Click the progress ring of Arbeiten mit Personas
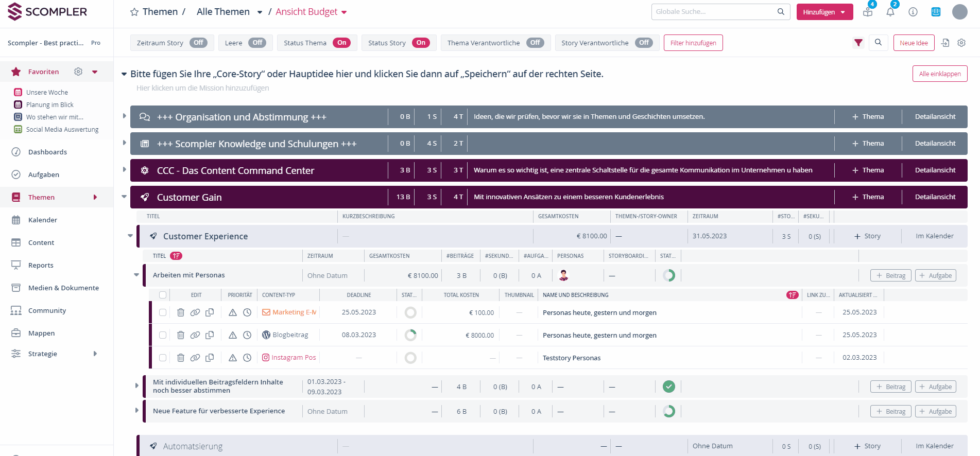Image resolution: width=980 pixels, height=456 pixels. pyautogui.click(x=668, y=275)
